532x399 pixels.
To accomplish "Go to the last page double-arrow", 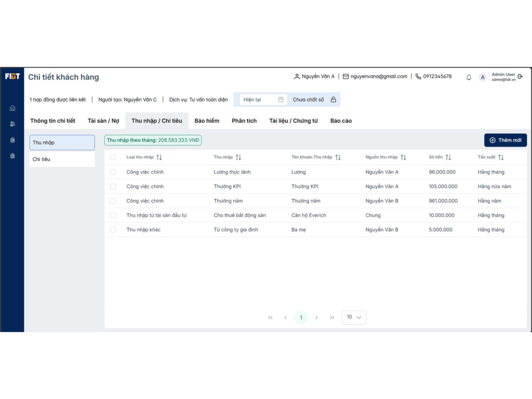I will click(332, 317).
